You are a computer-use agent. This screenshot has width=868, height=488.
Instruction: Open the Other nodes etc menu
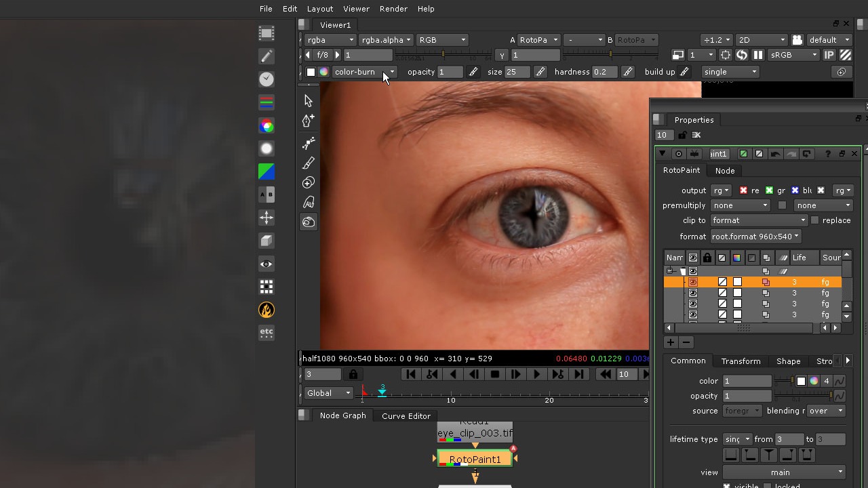[267, 333]
